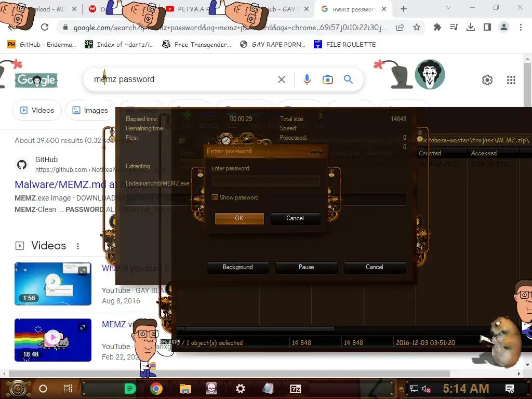The height and width of the screenshot is (399, 532).
Task: Open Google apps grid
Action: [x=511, y=80]
